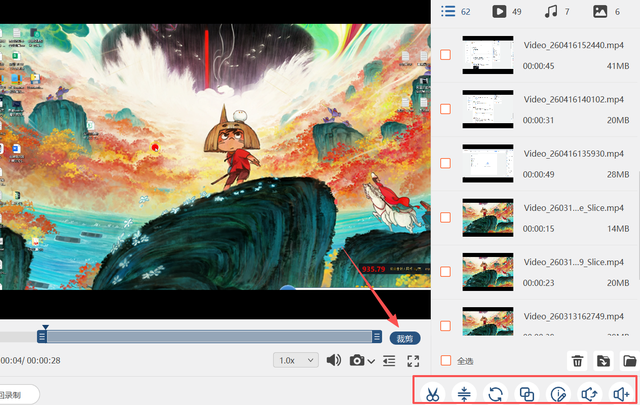Open the thumbnail of the 20MB Slice video
640x405 pixels.
coord(488,271)
